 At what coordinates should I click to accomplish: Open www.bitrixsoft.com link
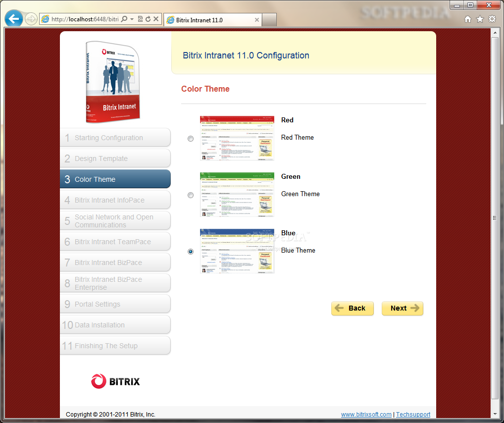click(366, 414)
